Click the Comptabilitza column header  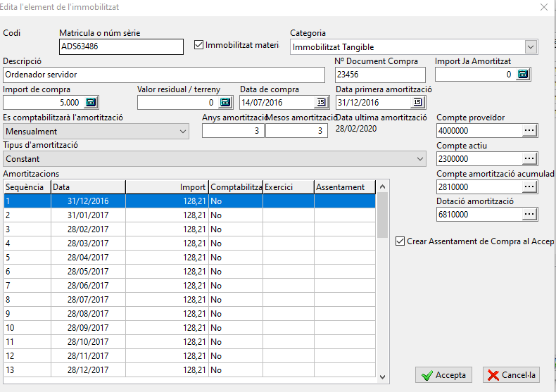coord(236,187)
